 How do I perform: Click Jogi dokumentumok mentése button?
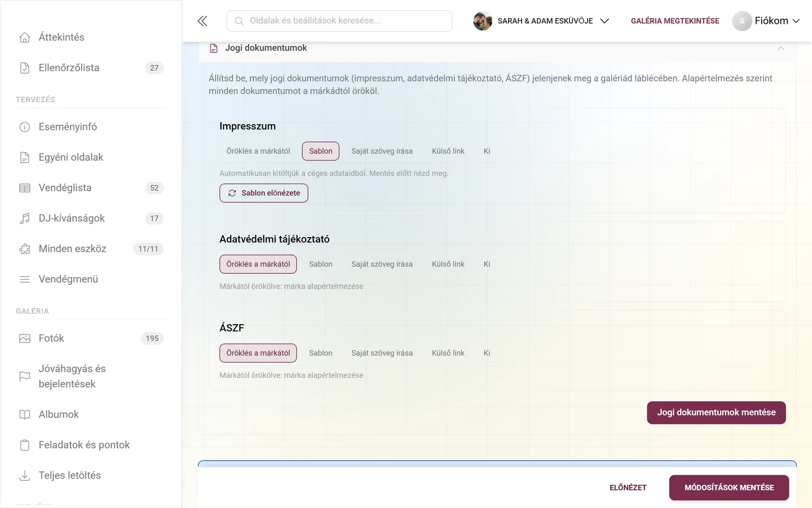coord(717,413)
